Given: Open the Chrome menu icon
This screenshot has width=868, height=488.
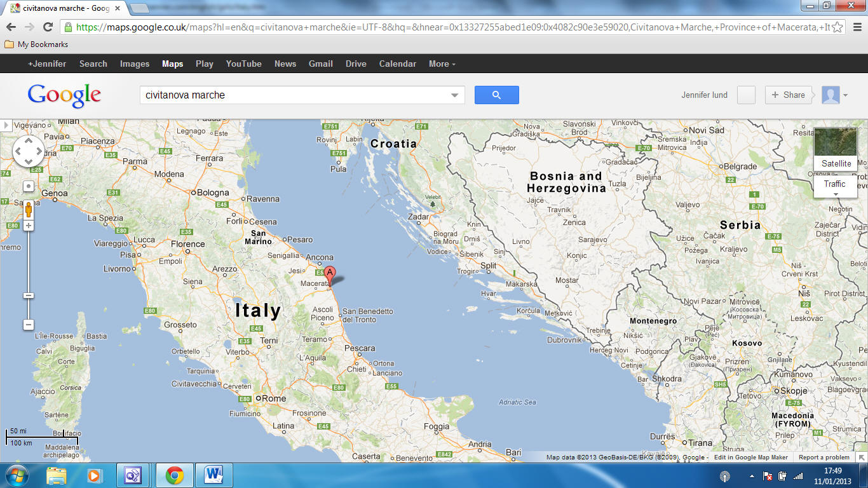Looking at the screenshot, I should [x=857, y=27].
